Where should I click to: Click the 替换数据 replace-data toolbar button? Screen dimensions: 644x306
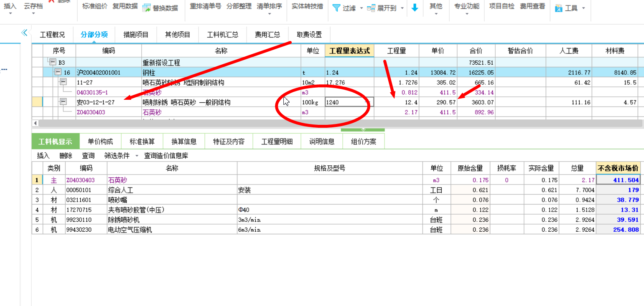click(160, 8)
